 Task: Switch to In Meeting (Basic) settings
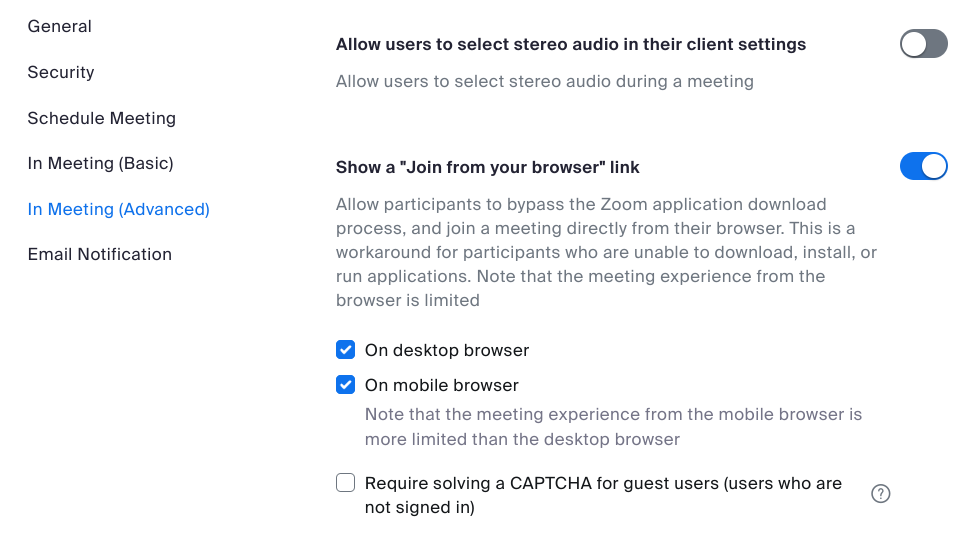pyautogui.click(x=101, y=163)
